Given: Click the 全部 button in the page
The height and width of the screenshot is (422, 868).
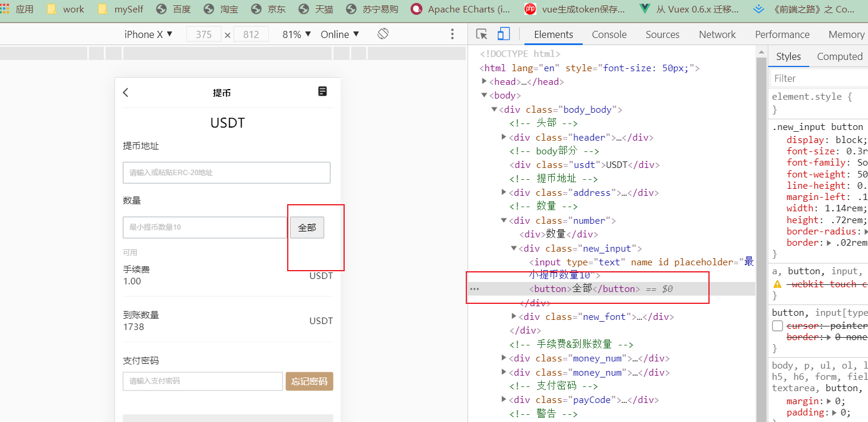Looking at the screenshot, I should click(x=307, y=227).
